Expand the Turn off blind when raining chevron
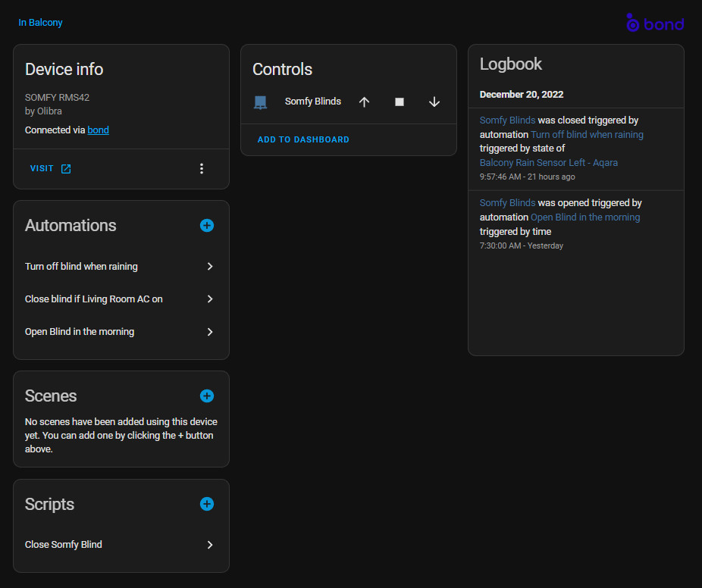Screen dimensions: 702x588 point(210,267)
